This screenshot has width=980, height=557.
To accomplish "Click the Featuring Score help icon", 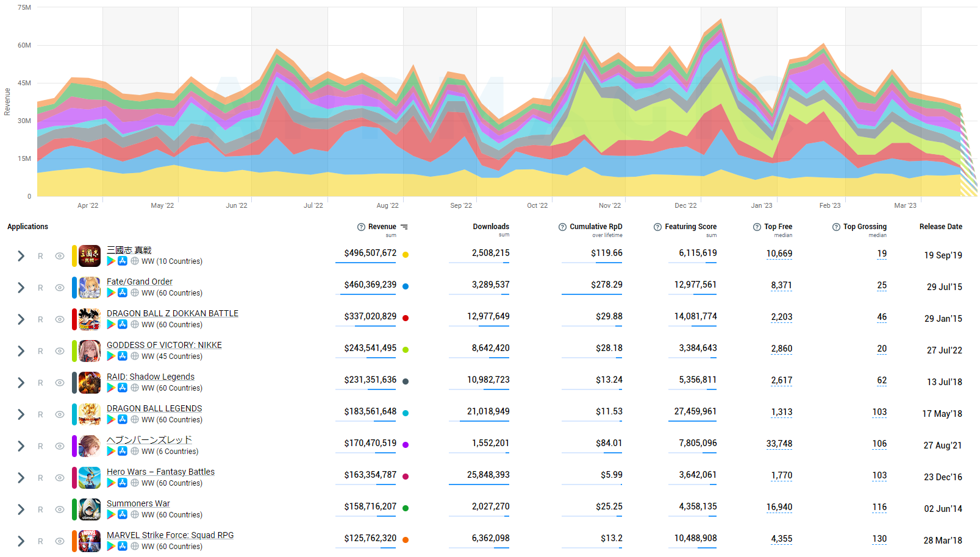I will point(657,227).
